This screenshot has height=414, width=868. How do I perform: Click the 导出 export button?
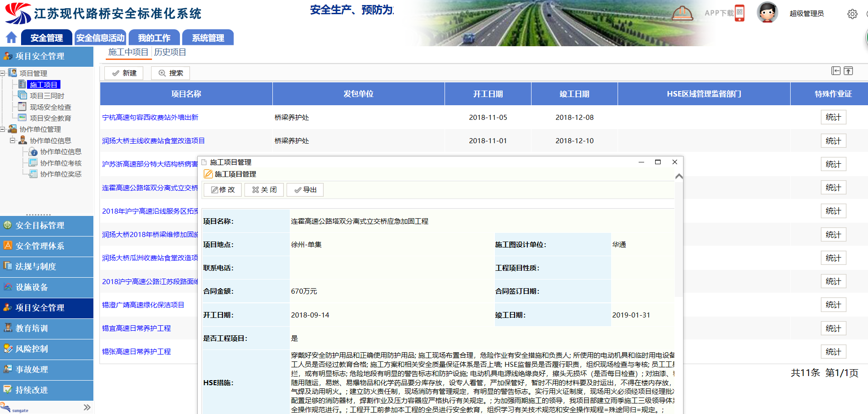click(x=305, y=190)
